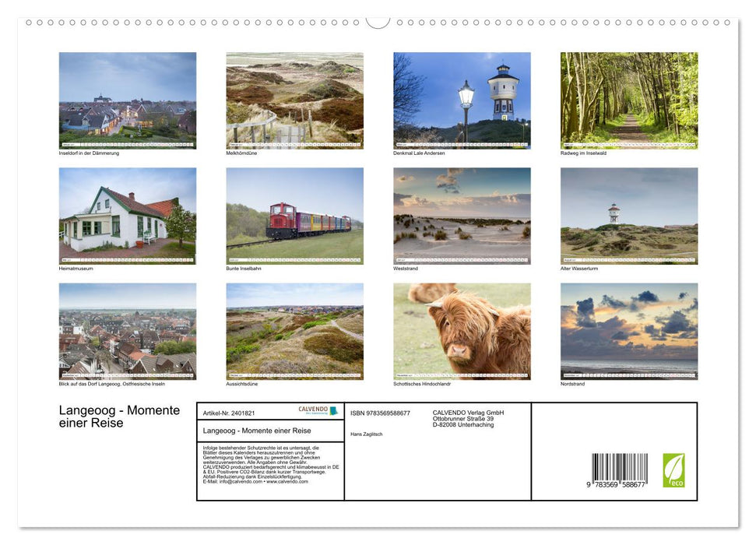Click caption 'Radweg im Inselwald'
The height and width of the screenshot is (545, 756).
click(x=583, y=153)
